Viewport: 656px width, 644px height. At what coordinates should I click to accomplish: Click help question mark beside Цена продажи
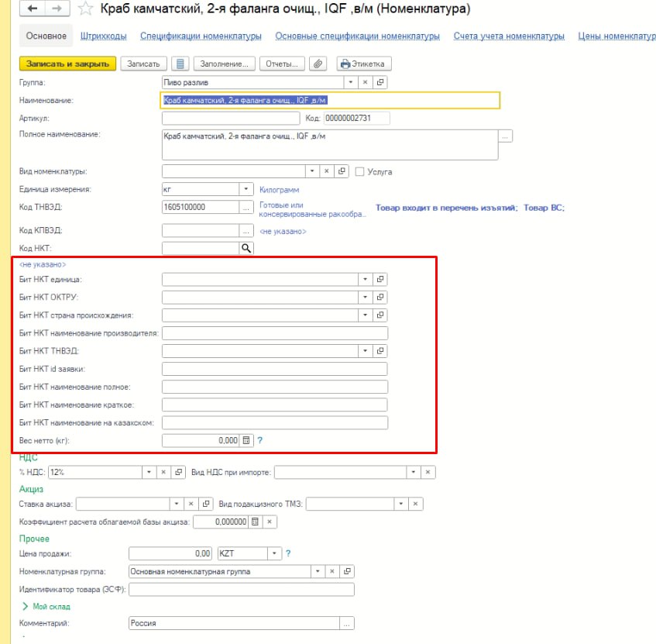[288, 553]
